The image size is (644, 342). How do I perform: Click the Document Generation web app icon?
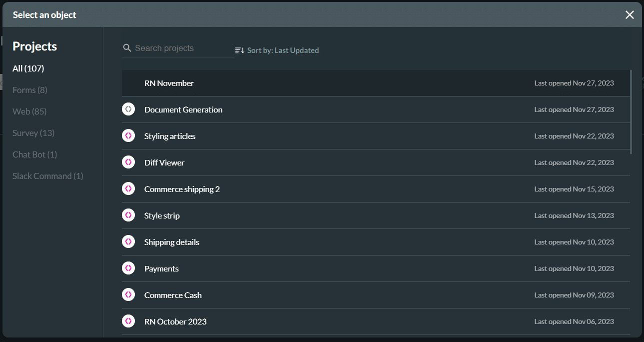128,109
